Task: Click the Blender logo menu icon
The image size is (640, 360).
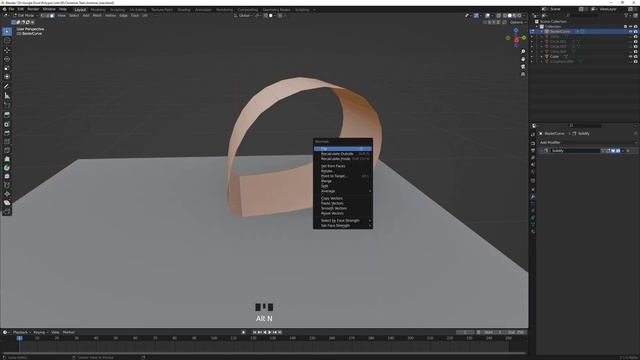Action: click(x=4, y=9)
